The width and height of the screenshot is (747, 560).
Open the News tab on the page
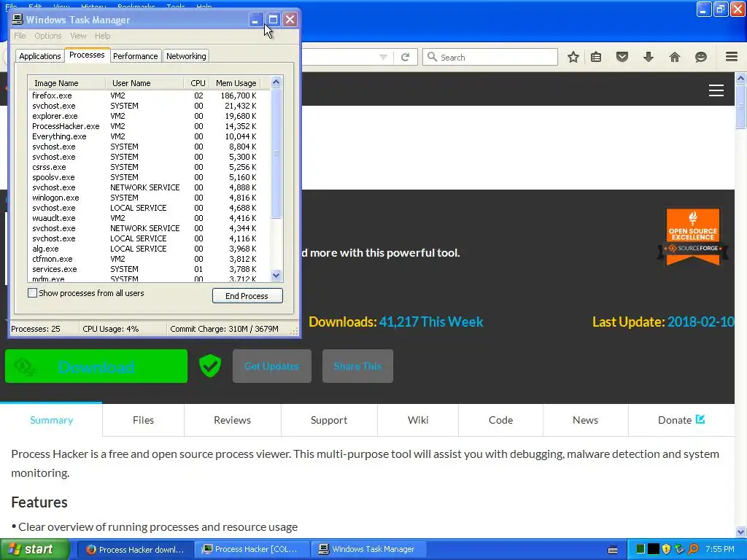[586, 420]
